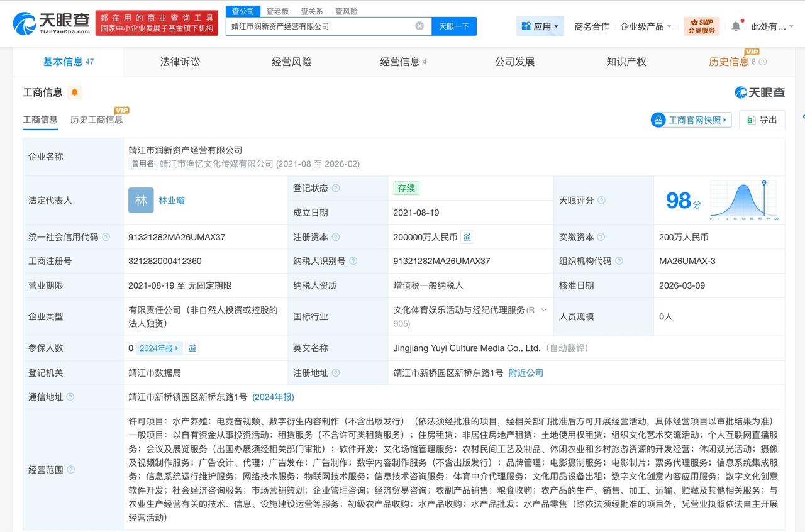The image size is (805, 532).
Task: Click the 天眼一下 search button
Action: pyautogui.click(x=454, y=26)
